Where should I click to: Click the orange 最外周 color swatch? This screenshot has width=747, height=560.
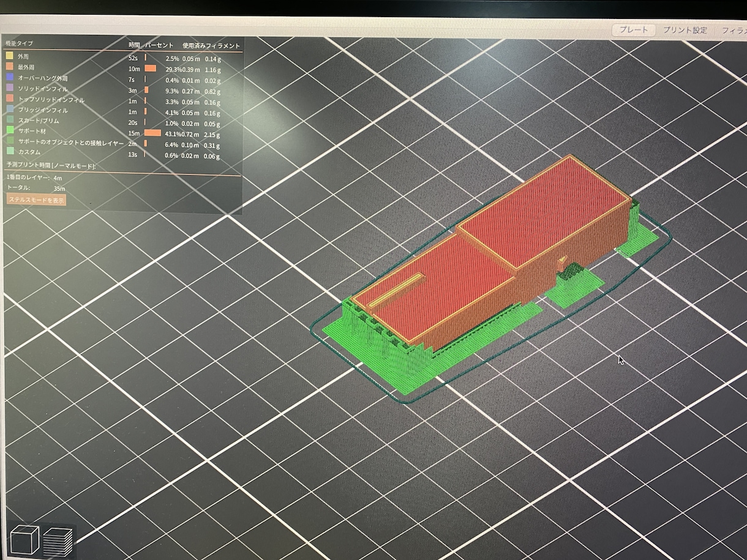click(9, 67)
